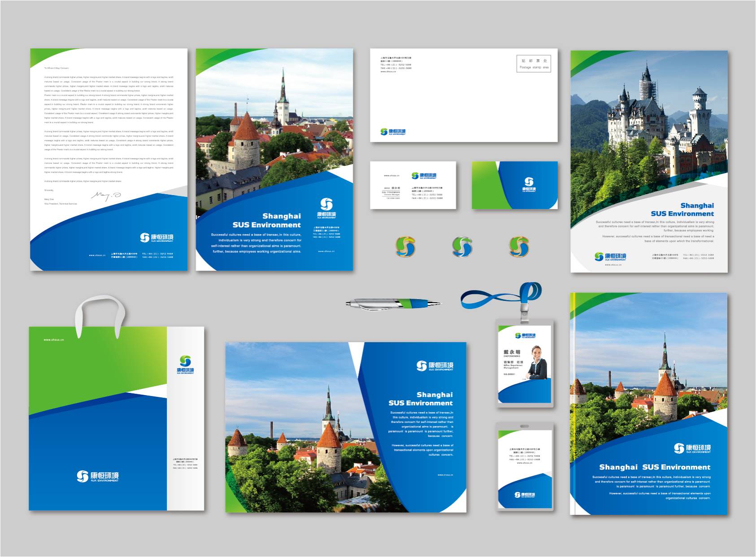Viewport: 756px width, 557px height.
Task: Click the logo on the white envelope
Action: click(x=393, y=132)
